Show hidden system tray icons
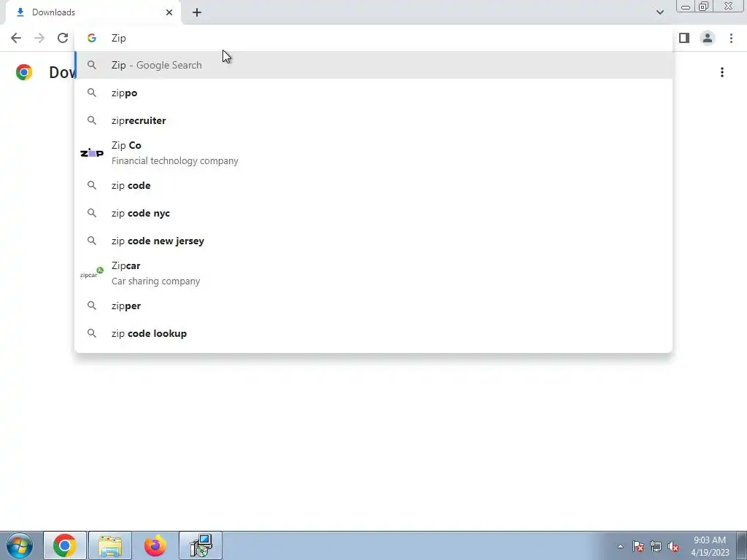Screen dimensions: 747x560 (x=620, y=546)
